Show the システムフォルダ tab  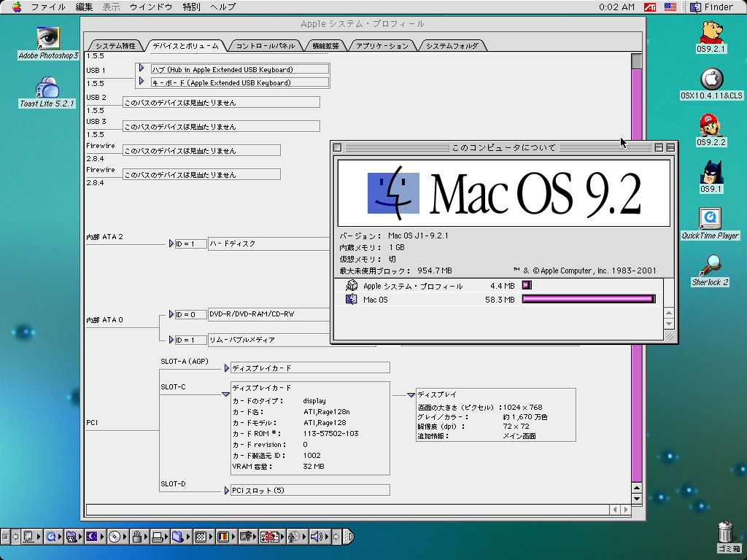(x=452, y=46)
